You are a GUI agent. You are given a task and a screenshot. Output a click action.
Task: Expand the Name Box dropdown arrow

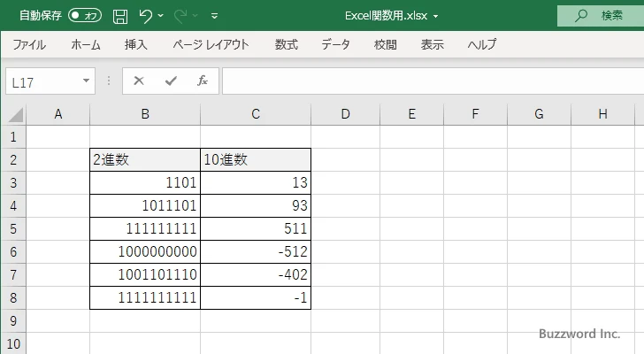point(87,81)
